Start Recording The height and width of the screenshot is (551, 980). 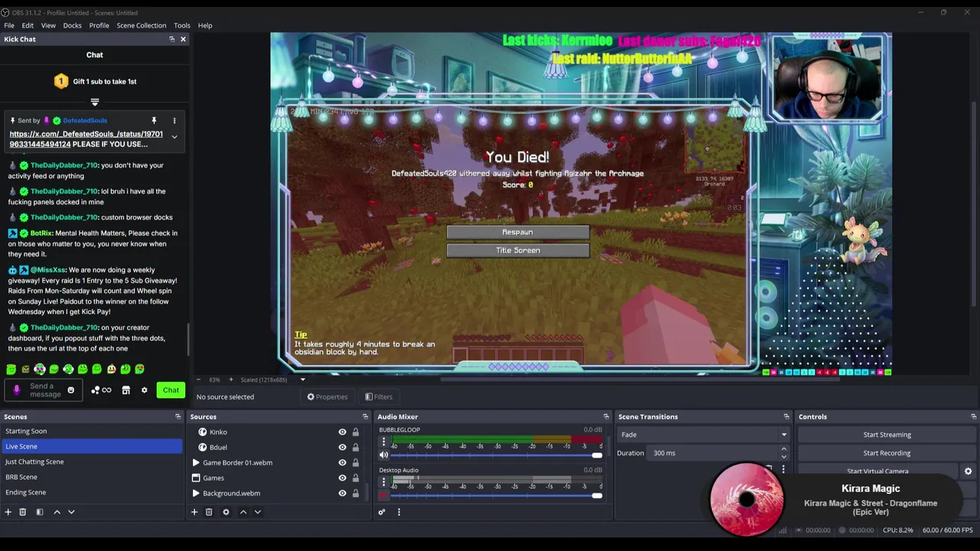[887, 453]
